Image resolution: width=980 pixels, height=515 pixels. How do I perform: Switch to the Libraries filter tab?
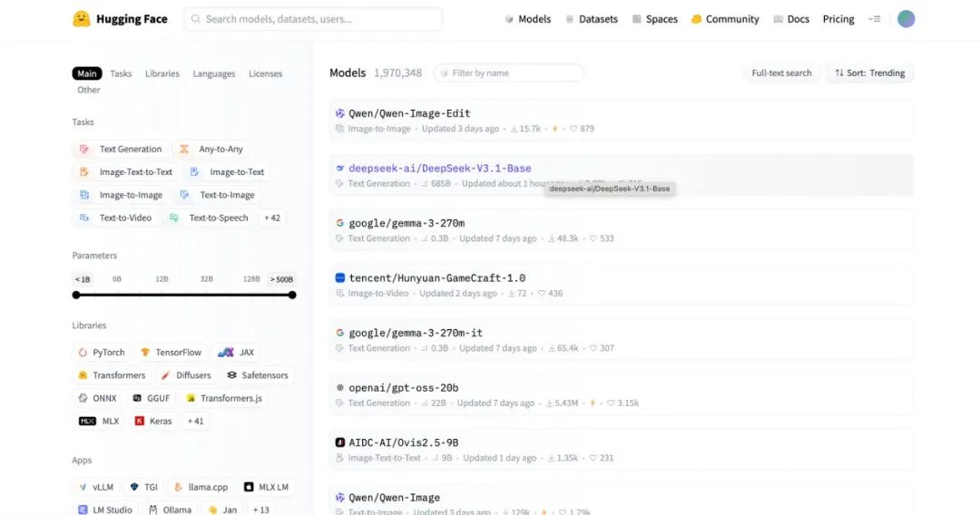(x=162, y=73)
